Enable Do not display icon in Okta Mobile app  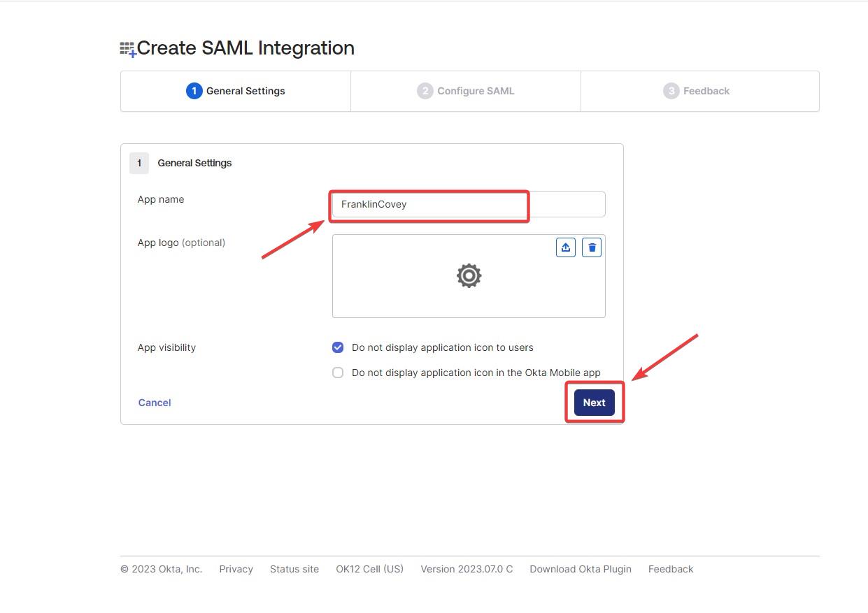pos(338,373)
